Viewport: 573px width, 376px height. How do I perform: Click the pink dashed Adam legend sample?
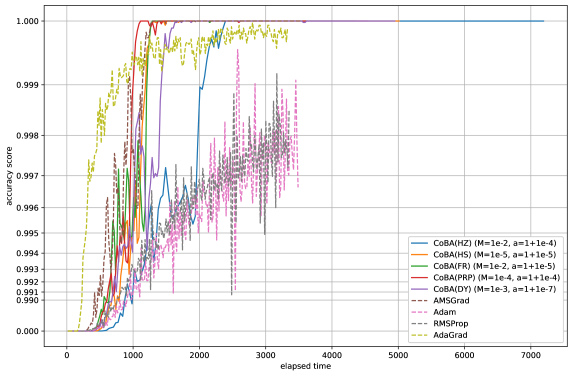tap(420, 312)
